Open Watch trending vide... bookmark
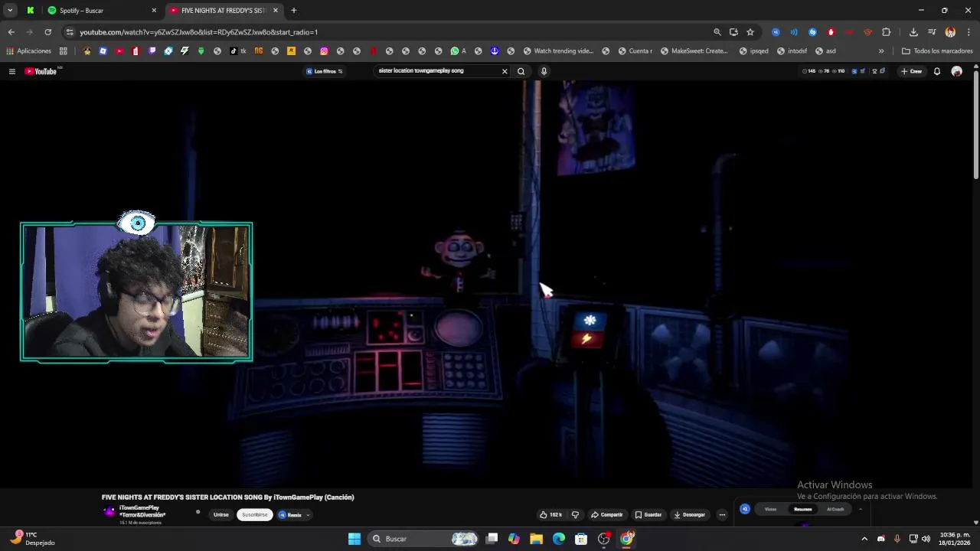 pos(559,51)
